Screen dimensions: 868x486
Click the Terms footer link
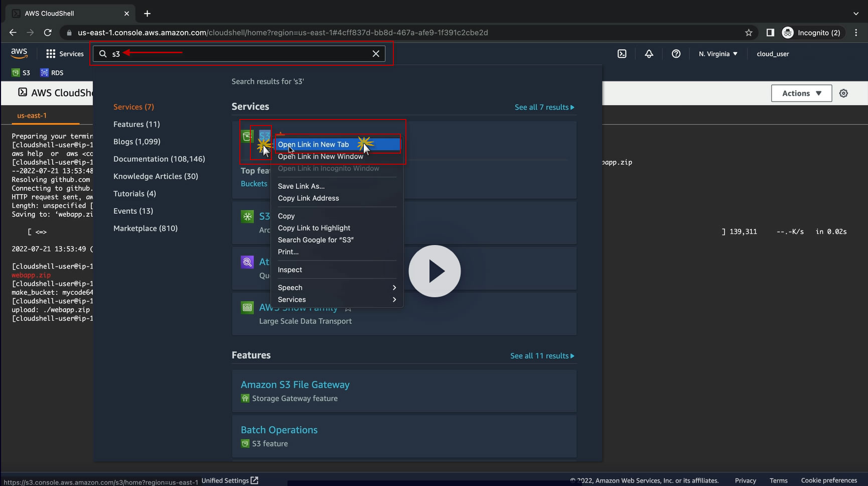click(778, 480)
